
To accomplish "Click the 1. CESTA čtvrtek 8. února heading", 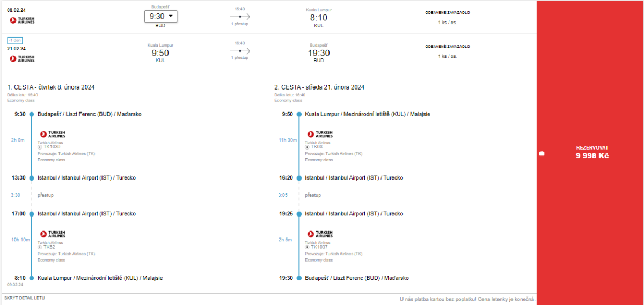I will 51,87.
